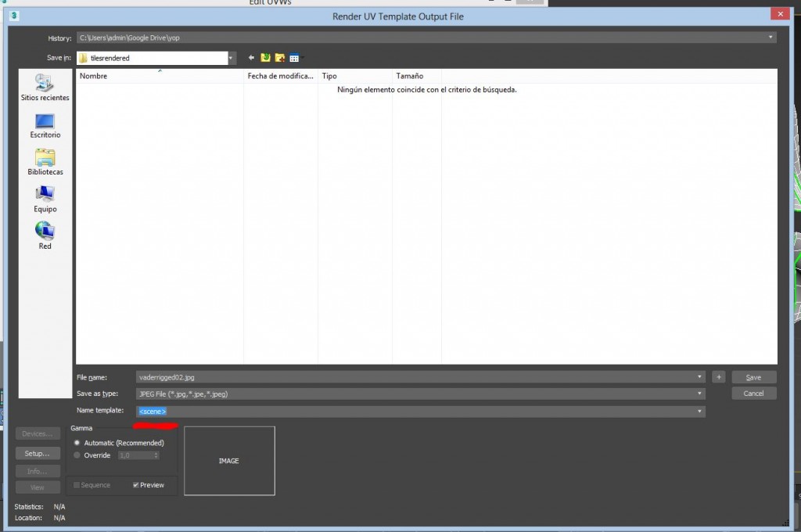Go up one folder level icon
This screenshot has width=801, height=532.
click(266, 58)
